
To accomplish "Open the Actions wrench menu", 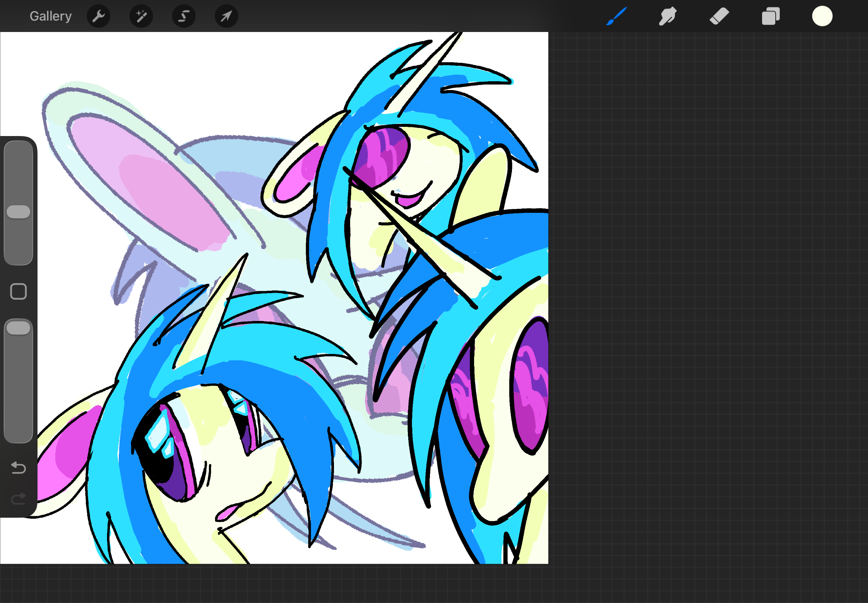I will 99,16.
